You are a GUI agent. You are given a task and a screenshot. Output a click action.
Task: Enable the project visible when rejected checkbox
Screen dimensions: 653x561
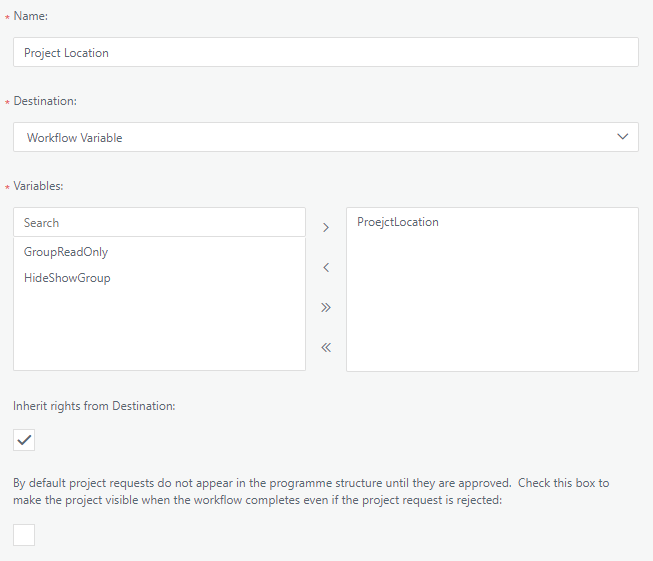(24, 535)
